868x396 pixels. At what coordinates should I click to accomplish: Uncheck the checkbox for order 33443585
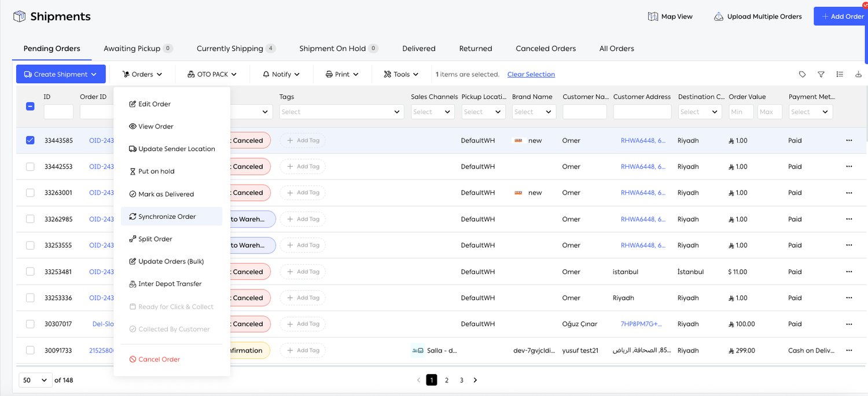(x=30, y=140)
